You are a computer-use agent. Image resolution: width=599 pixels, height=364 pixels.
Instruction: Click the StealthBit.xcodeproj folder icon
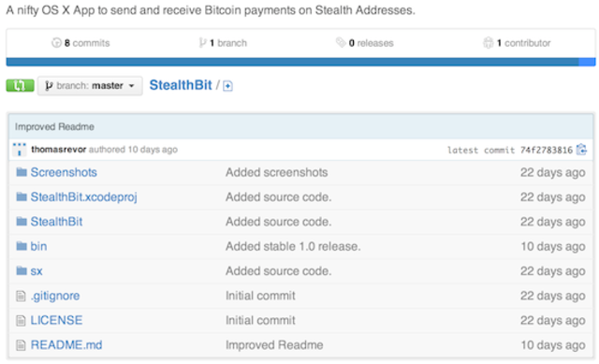pyautogui.click(x=22, y=197)
